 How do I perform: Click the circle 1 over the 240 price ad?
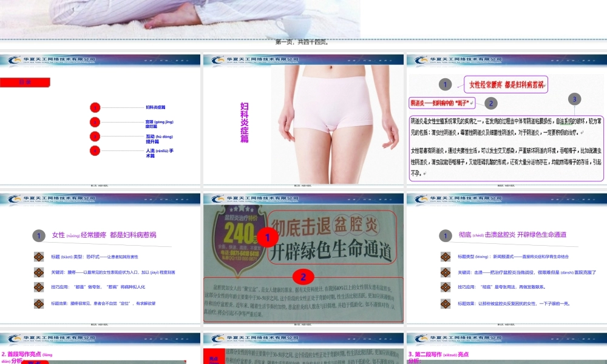[x=267, y=238]
